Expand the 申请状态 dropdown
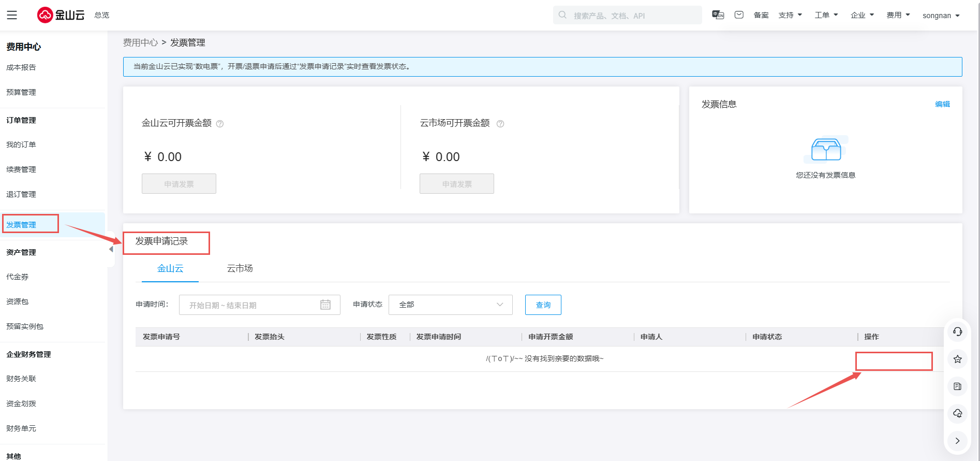The image size is (980, 461). (450, 305)
